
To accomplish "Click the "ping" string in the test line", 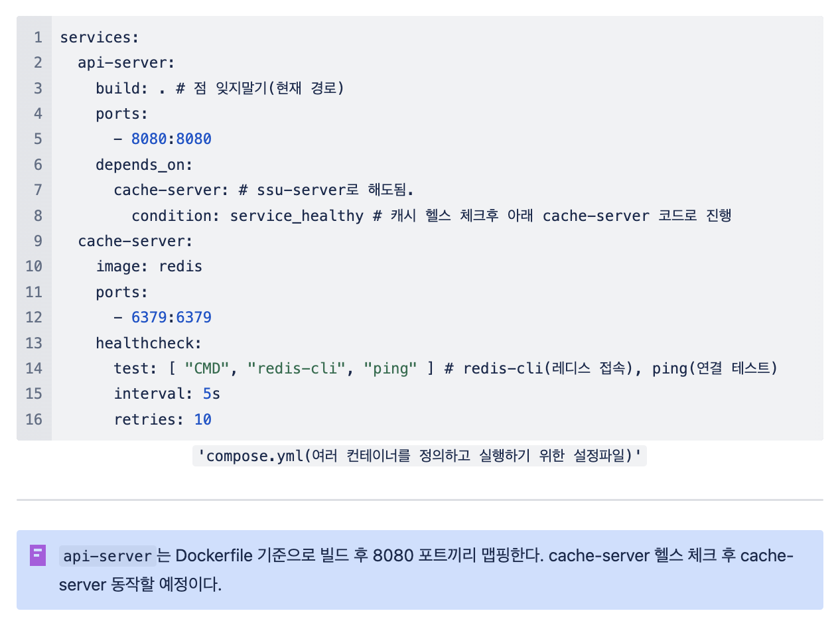I will click(391, 368).
